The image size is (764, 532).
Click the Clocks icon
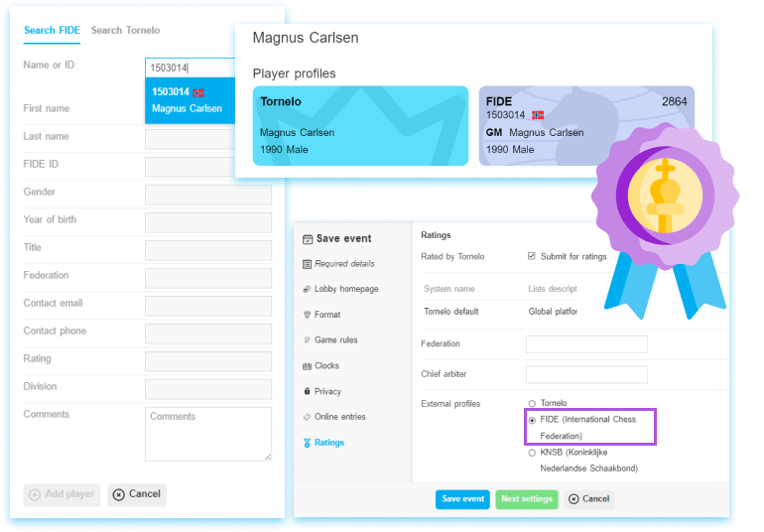[307, 366]
